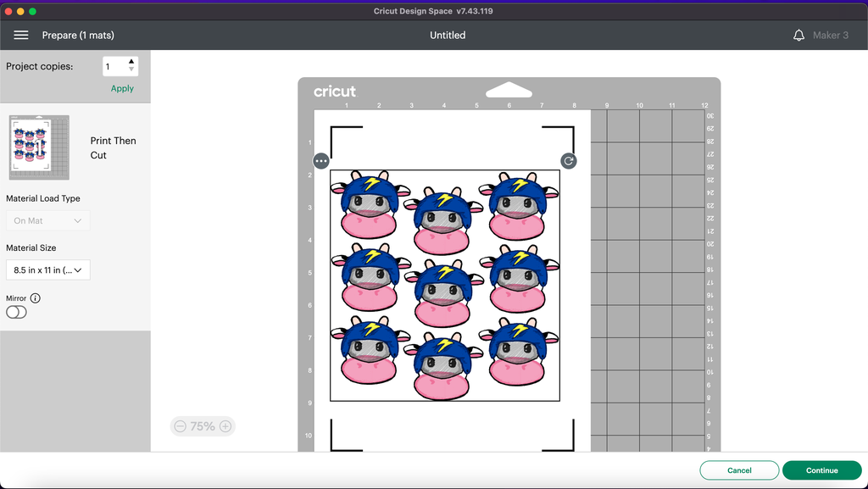Open the Maker 3 machine selector

point(831,36)
